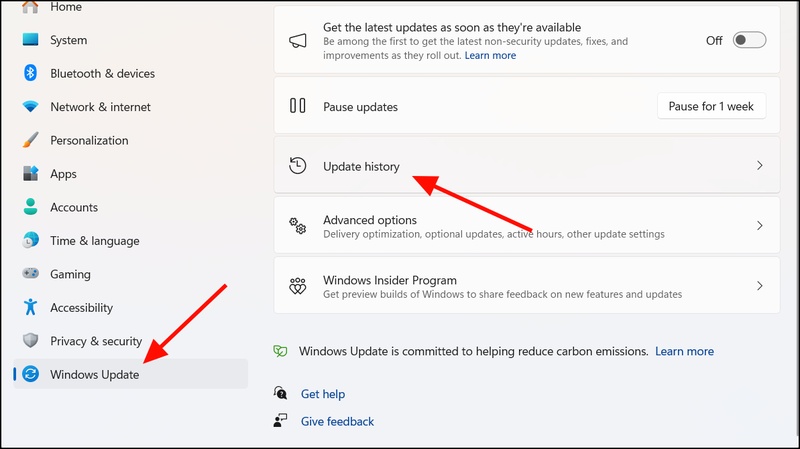
Task: Click Learn more about carbon emissions
Action: pyautogui.click(x=684, y=351)
